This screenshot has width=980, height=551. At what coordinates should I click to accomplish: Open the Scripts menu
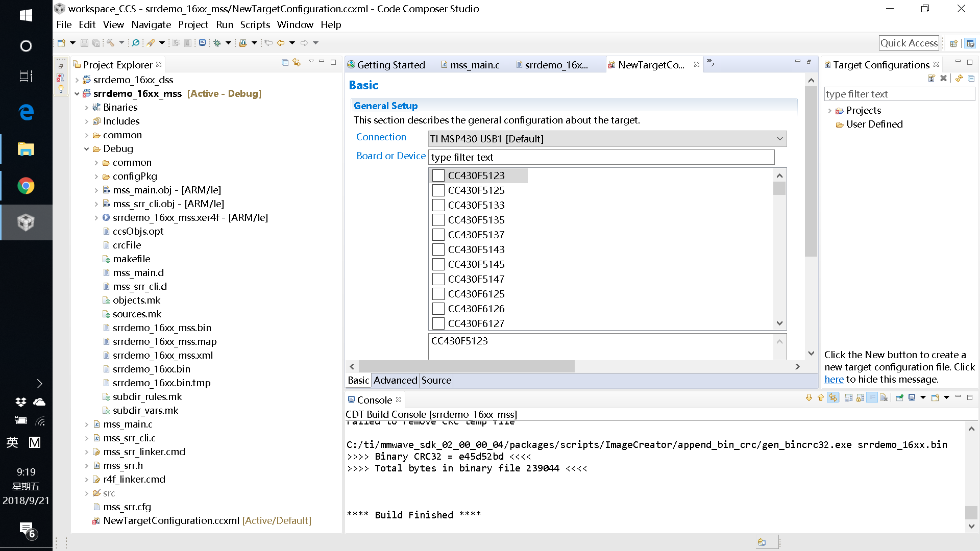pyautogui.click(x=255, y=24)
